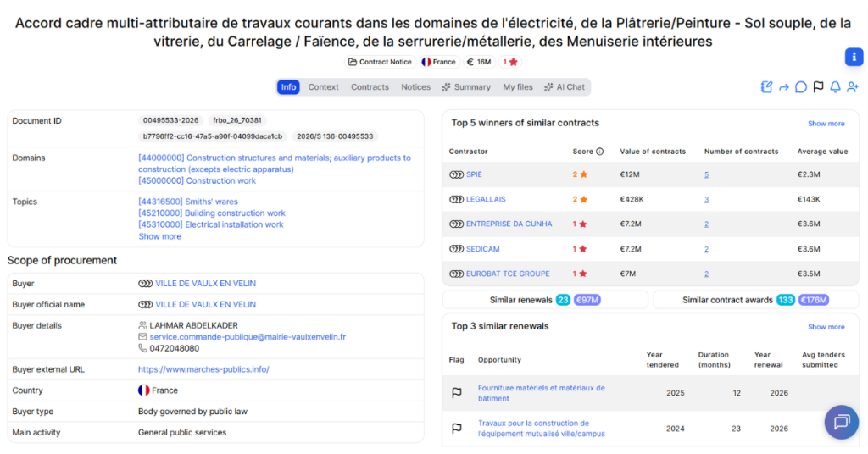868x454 pixels.
Task: Open topic 45310000 Electrical installation work
Action: 211,224
